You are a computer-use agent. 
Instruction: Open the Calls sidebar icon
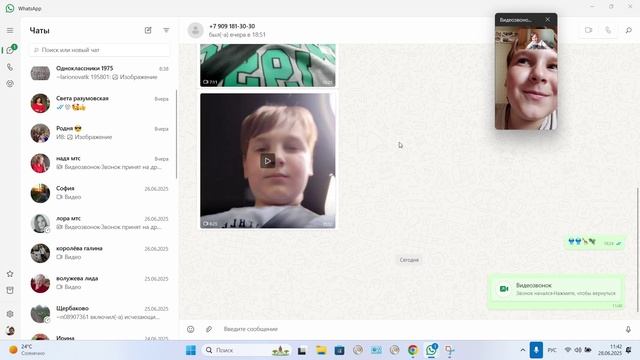click(10, 67)
